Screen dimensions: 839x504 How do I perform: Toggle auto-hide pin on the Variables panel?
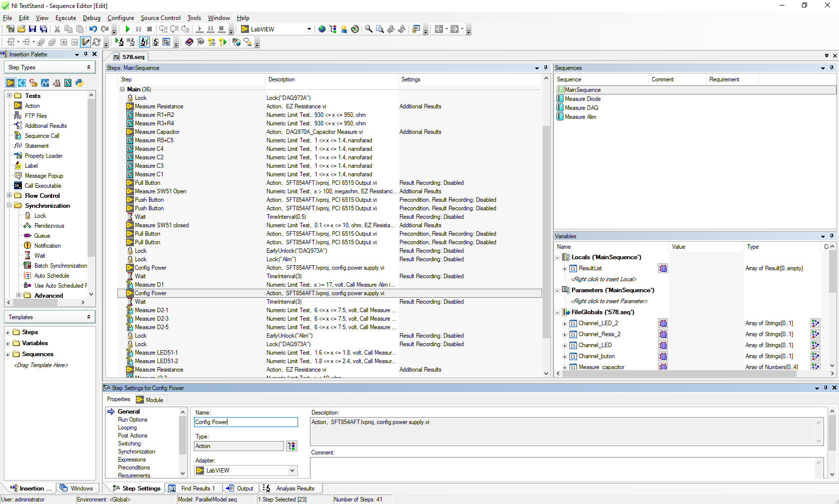click(831, 236)
